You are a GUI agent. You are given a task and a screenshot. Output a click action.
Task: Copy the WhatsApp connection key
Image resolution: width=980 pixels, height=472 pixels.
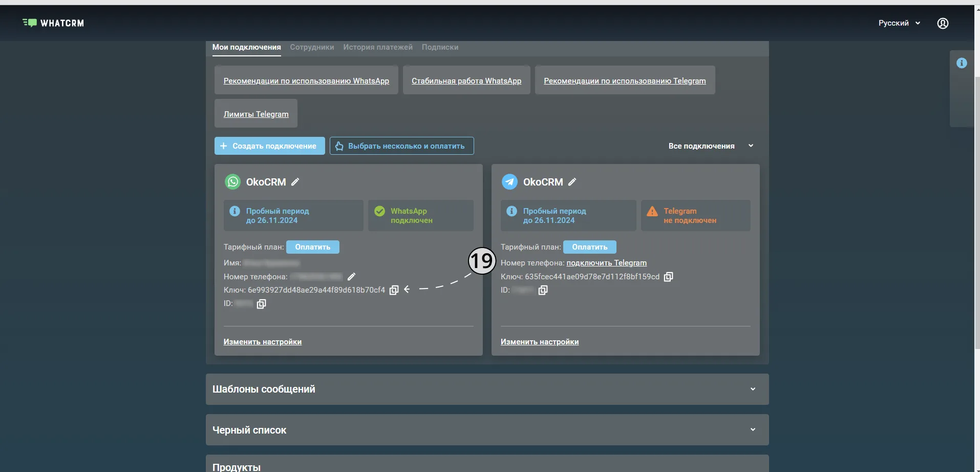pos(394,290)
